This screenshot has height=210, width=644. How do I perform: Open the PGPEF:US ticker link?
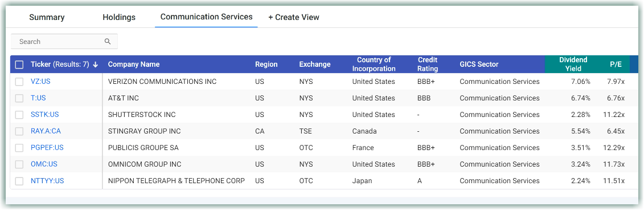[x=47, y=147]
